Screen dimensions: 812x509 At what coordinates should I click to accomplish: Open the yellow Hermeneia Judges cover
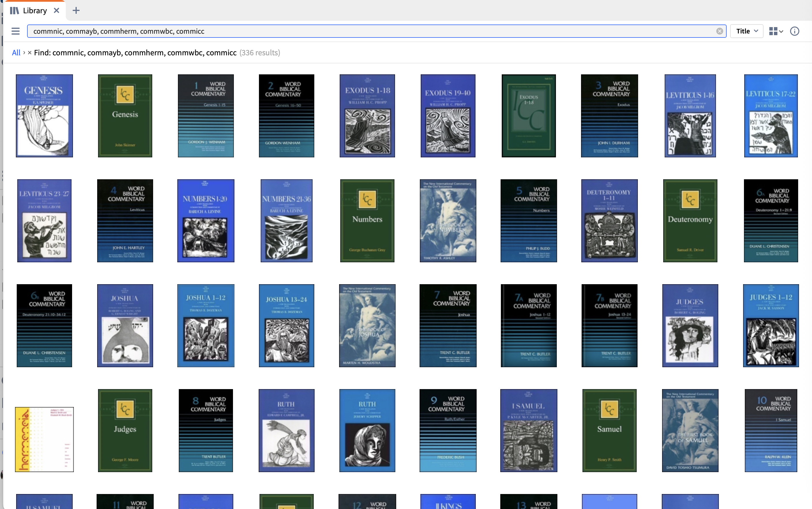pyautogui.click(x=44, y=439)
